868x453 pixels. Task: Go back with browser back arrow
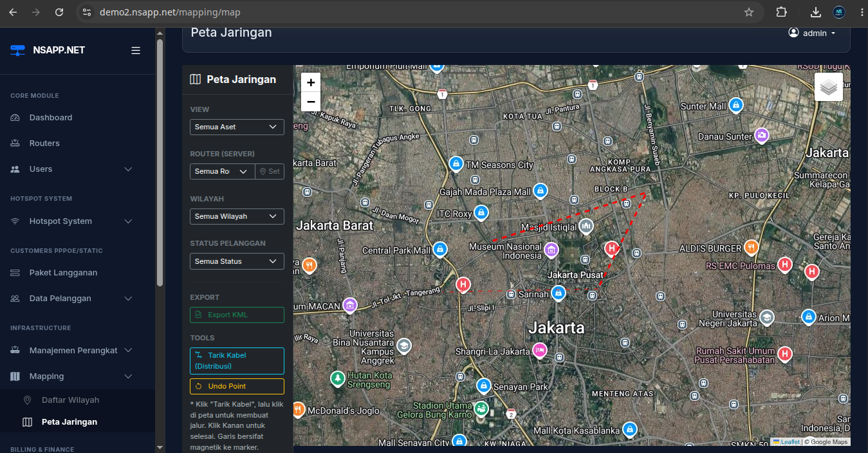click(13, 12)
